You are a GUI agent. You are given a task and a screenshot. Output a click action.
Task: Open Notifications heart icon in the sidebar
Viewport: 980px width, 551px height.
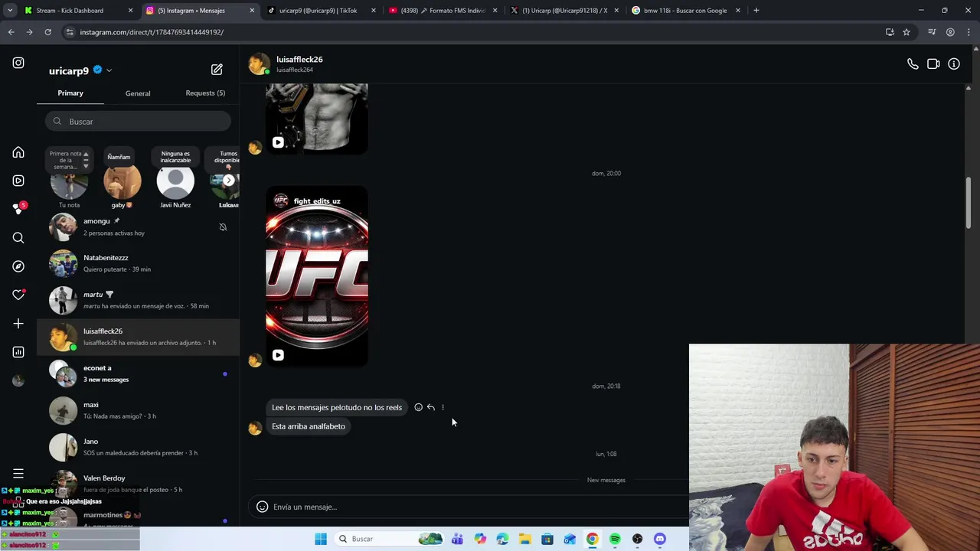pos(18,295)
